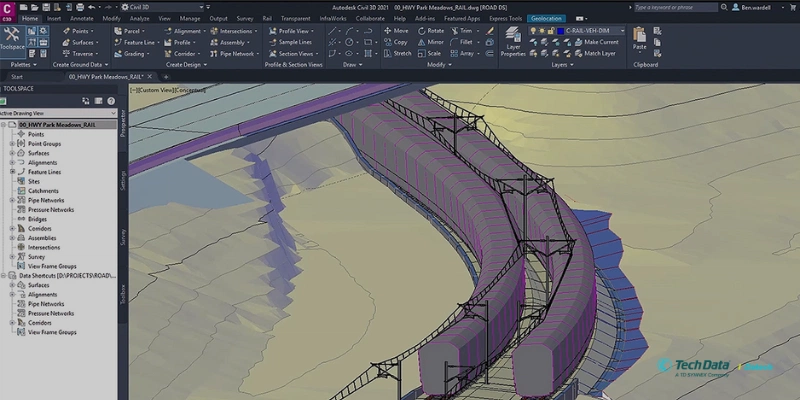Expand Point Groups tree node
This screenshot has width=800, height=400.
(x=12, y=144)
